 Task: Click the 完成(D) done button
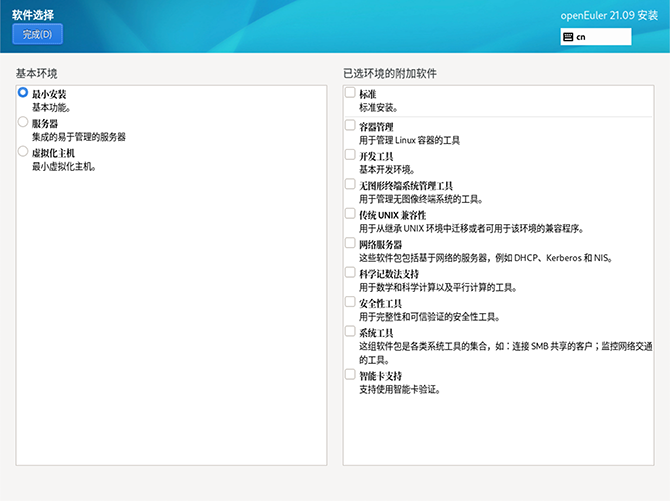38,34
